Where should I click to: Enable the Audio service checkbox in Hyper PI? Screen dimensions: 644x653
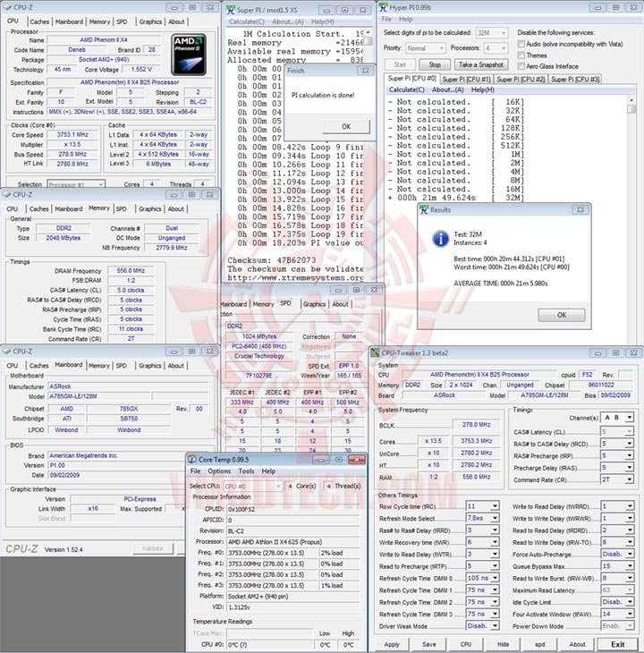[x=521, y=44]
